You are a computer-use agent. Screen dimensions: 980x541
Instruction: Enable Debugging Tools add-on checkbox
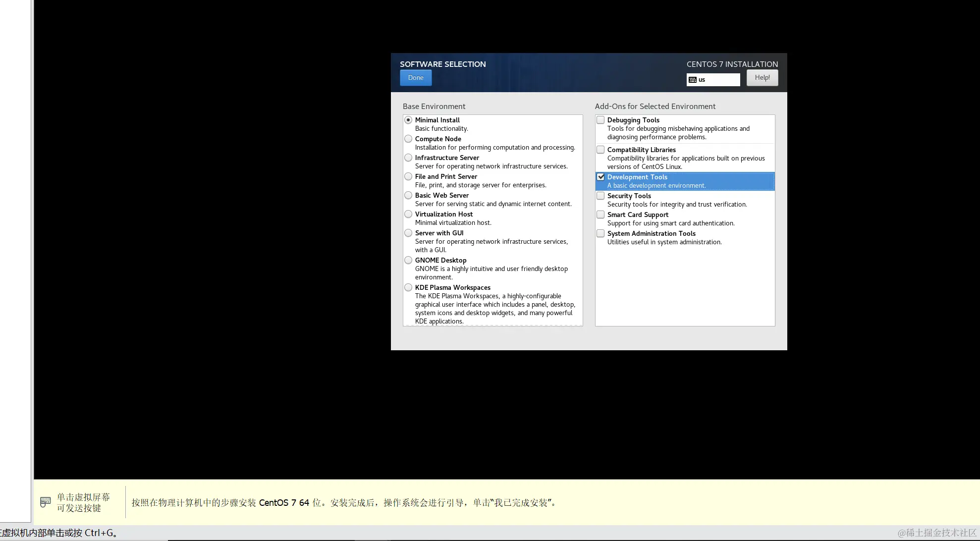point(600,120)
